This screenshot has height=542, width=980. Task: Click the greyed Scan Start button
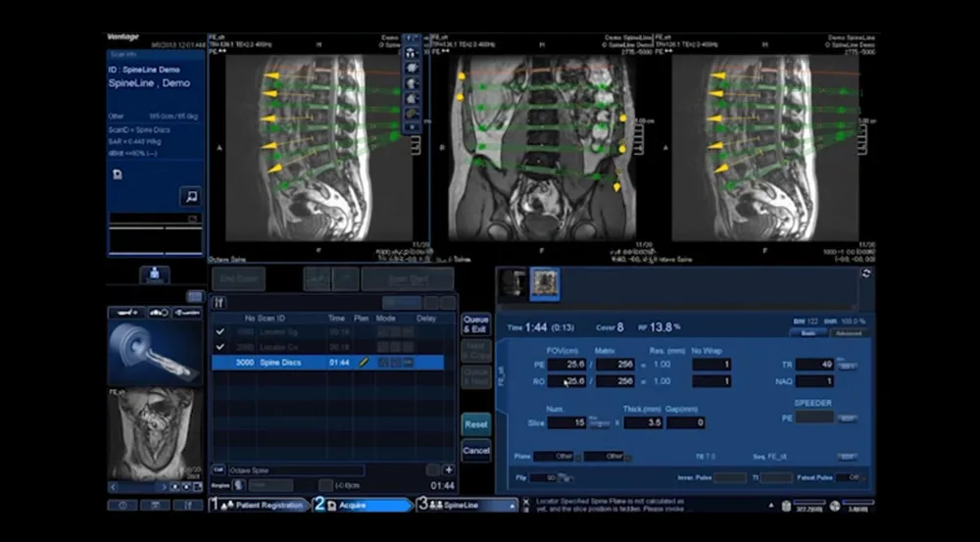408,278
